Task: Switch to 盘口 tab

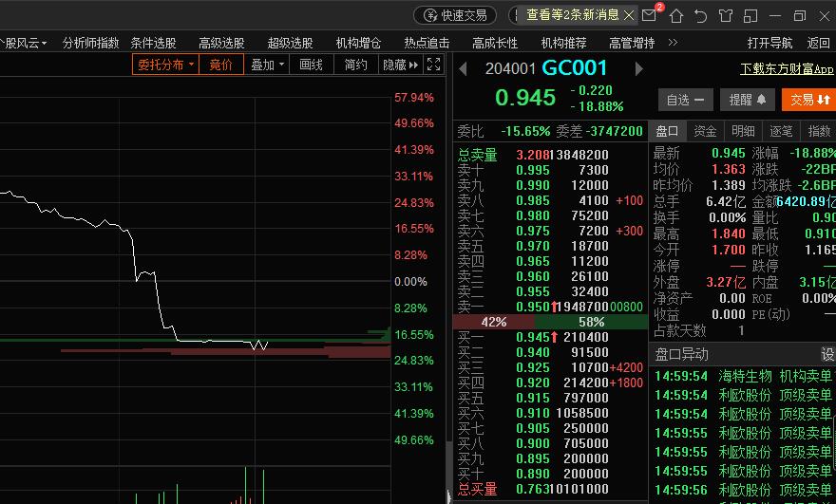Action: [667, 131]
